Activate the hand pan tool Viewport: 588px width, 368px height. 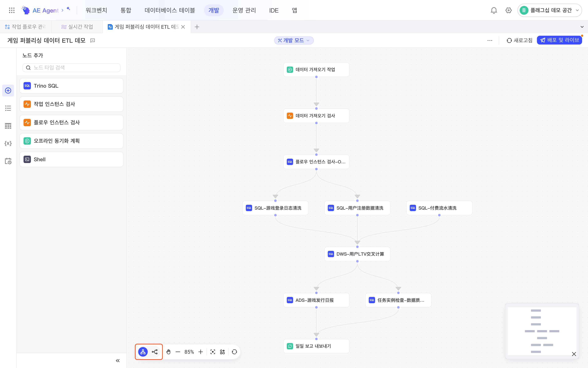pyautogui.click(x=168, y=352)
